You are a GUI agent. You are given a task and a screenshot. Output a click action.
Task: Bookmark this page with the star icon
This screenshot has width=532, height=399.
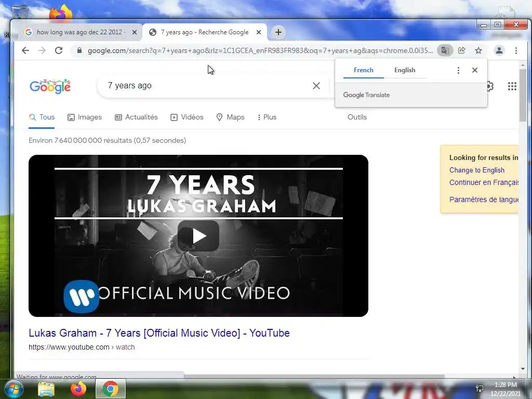tap(478, 50)
